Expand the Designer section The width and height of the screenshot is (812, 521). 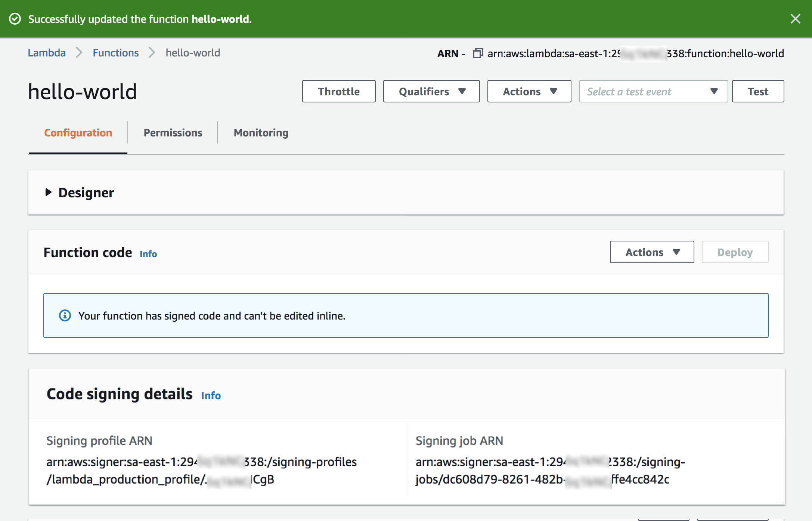pos(48,192)
